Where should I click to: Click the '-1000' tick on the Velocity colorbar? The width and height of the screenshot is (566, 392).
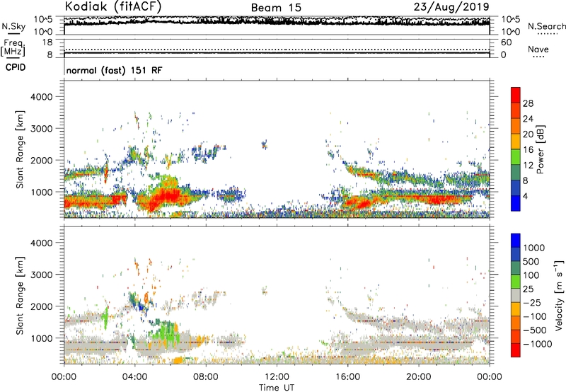coord(537,344)
